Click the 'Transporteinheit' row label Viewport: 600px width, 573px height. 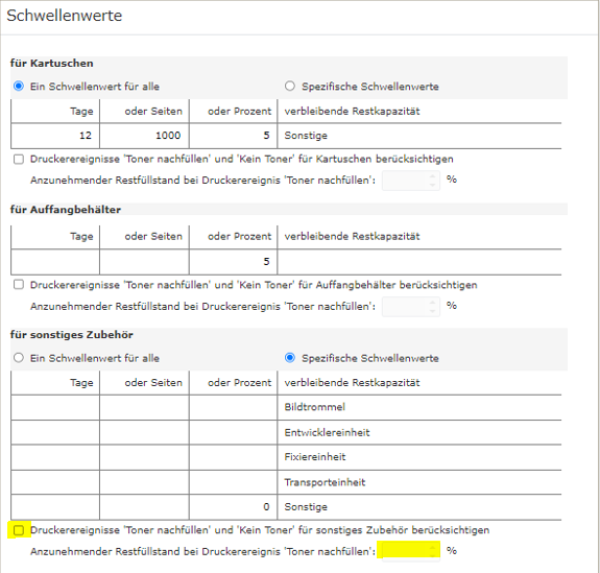point(324,482)
